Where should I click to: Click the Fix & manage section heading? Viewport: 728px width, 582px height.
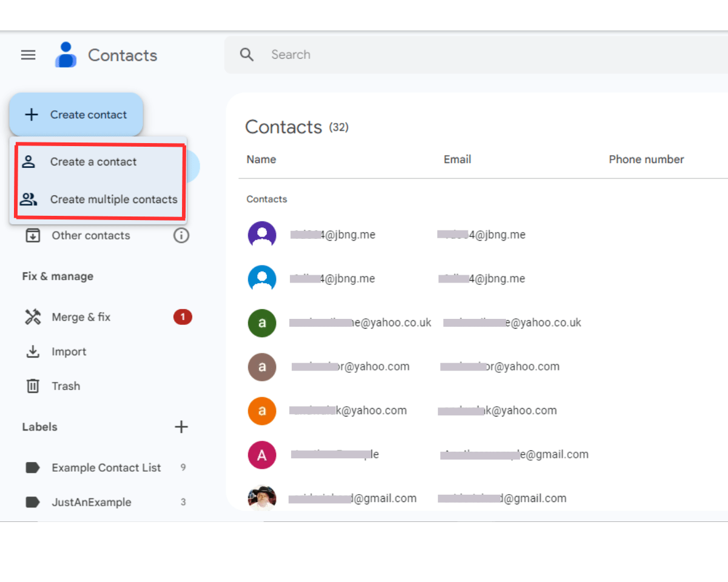click(58, 276)
